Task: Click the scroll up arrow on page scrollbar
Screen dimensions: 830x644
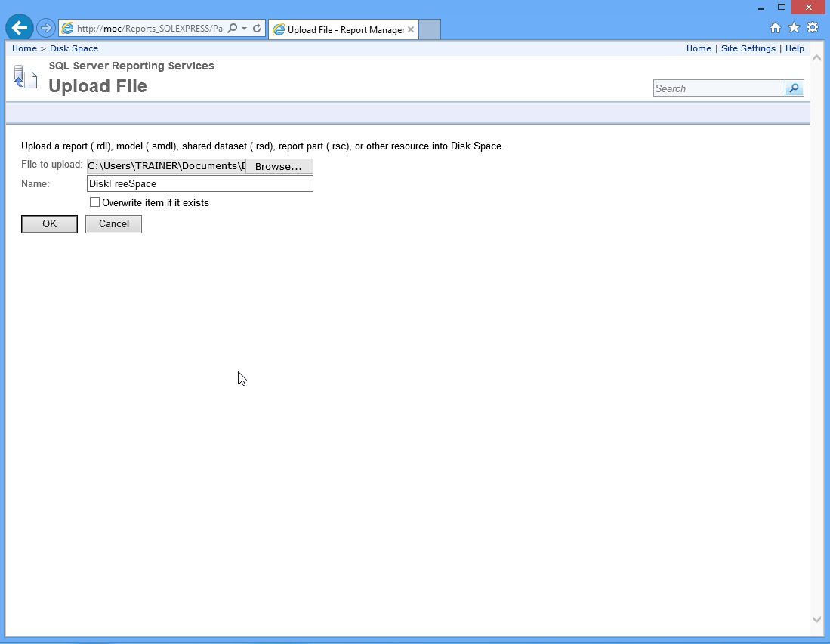Action: (816, 58)
